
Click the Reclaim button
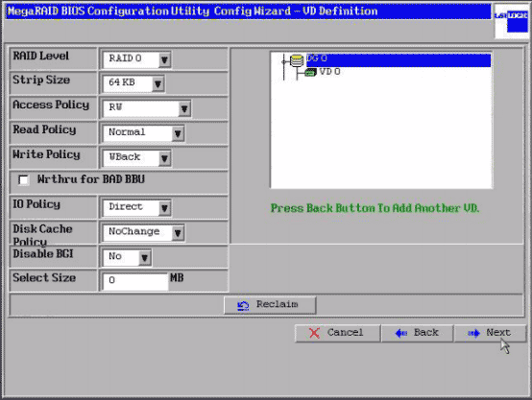click(270, 305)
